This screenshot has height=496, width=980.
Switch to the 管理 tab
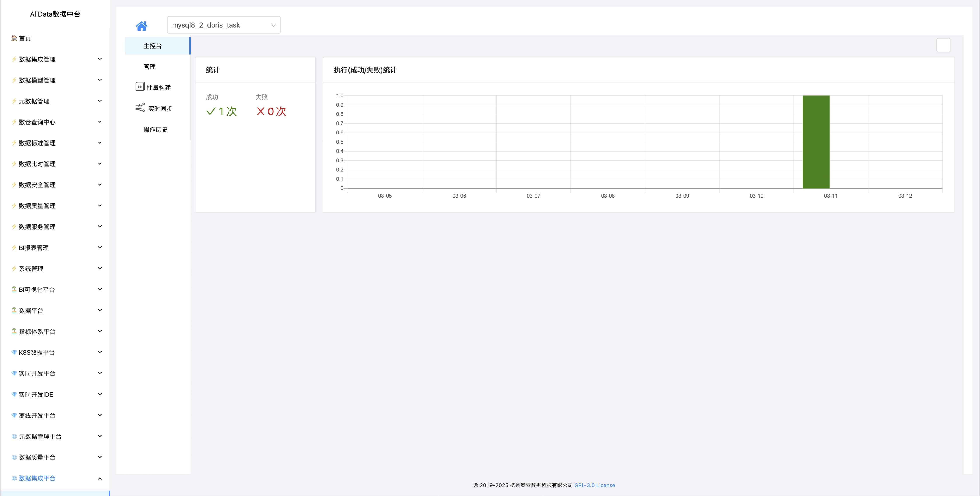point(149,66)
